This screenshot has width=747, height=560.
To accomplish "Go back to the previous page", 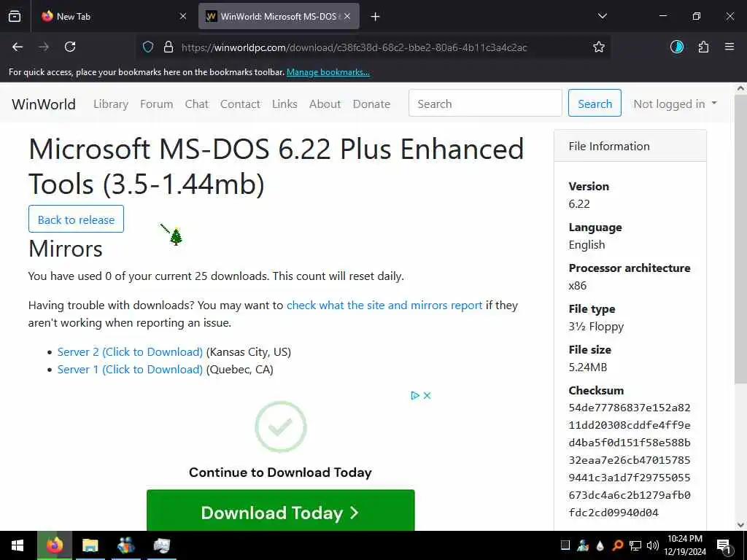I will point(18,47).
